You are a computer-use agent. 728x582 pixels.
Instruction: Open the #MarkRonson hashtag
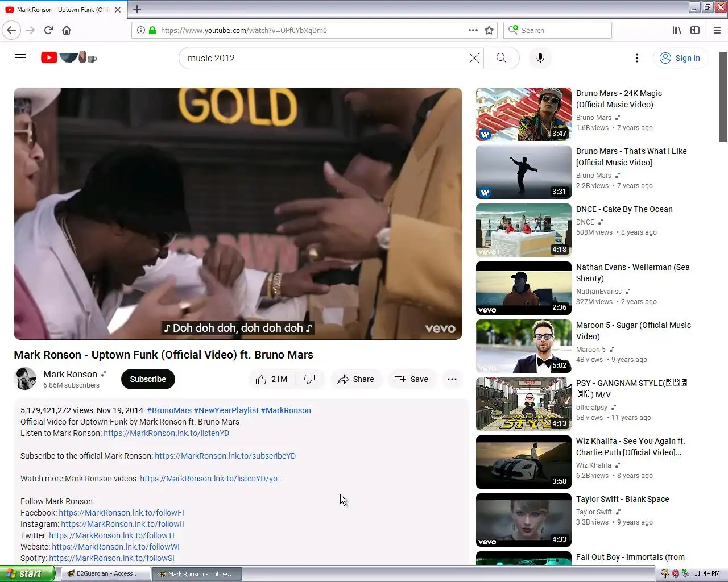286,410
